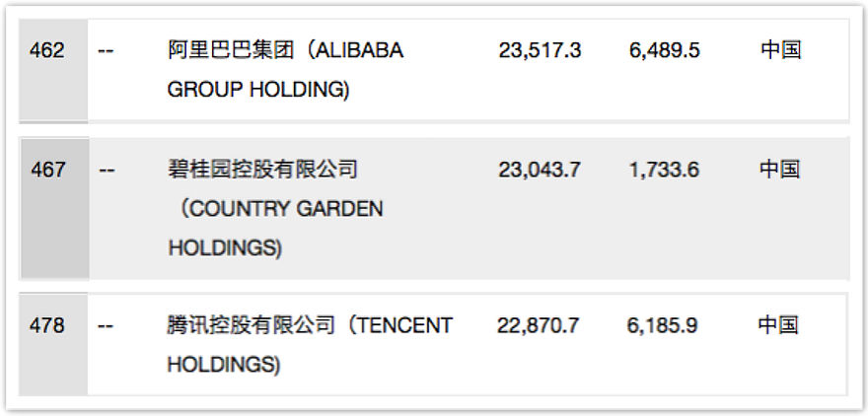The width and height of the screenshot is (868, 416).
Task: Select the dashes in the Country Garden row
Action: [x=107, y=170]
